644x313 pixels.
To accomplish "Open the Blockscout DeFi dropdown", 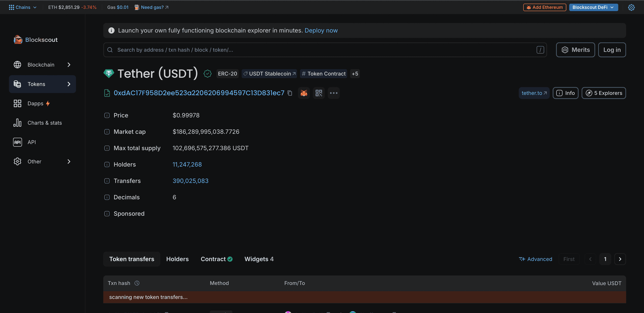I will pyautogui.click(x=593, y=7).
